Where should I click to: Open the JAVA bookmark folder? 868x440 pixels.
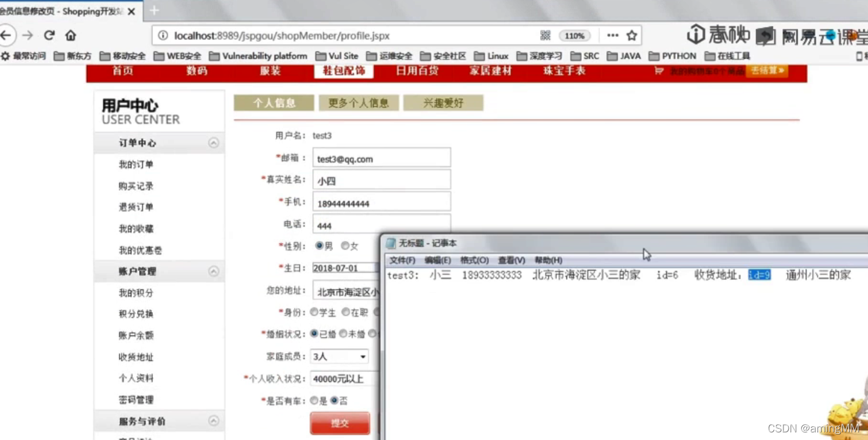[x=624, y=56]
